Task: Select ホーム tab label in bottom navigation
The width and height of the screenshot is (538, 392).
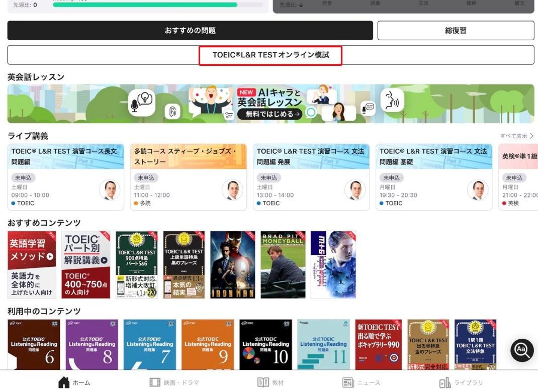Action: (x=81, y=383)
